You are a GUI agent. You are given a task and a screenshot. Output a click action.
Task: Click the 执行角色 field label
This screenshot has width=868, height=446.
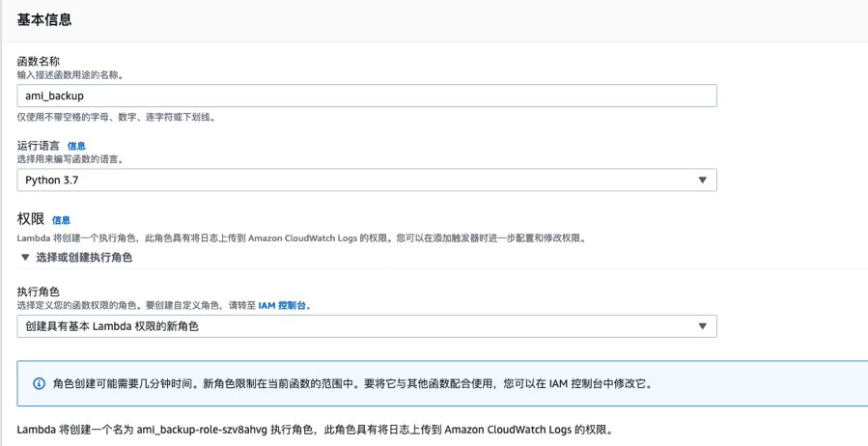[39, 291]
